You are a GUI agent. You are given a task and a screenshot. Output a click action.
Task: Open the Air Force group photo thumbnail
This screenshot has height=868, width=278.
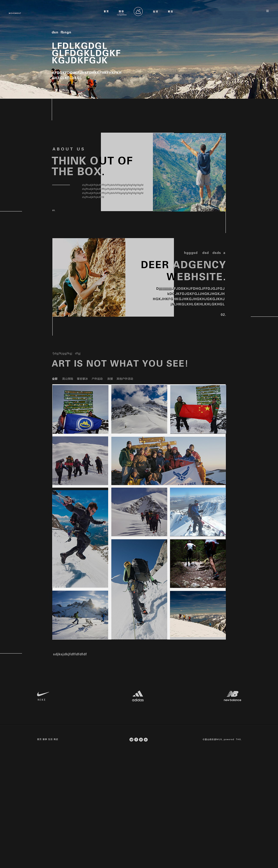[x=168, y=461]
